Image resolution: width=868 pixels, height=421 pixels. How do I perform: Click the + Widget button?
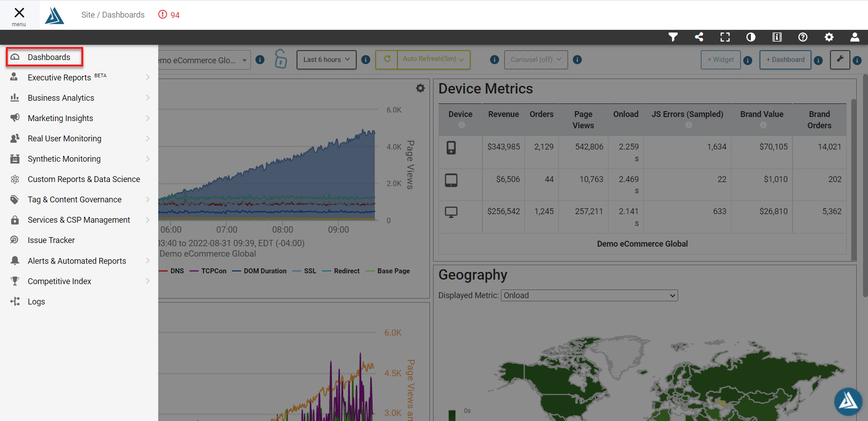click(720, 60)
